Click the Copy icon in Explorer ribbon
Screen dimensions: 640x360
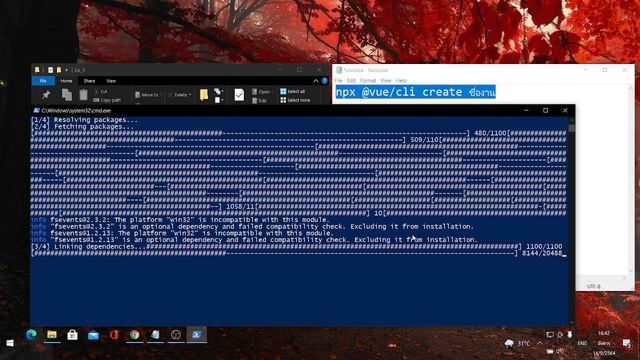point(67,95)
